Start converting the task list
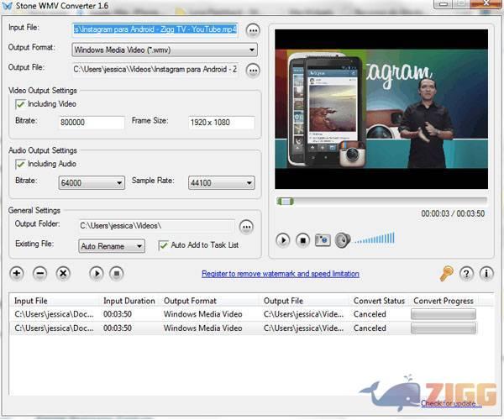504x420 pixels. tap(97, 274)
